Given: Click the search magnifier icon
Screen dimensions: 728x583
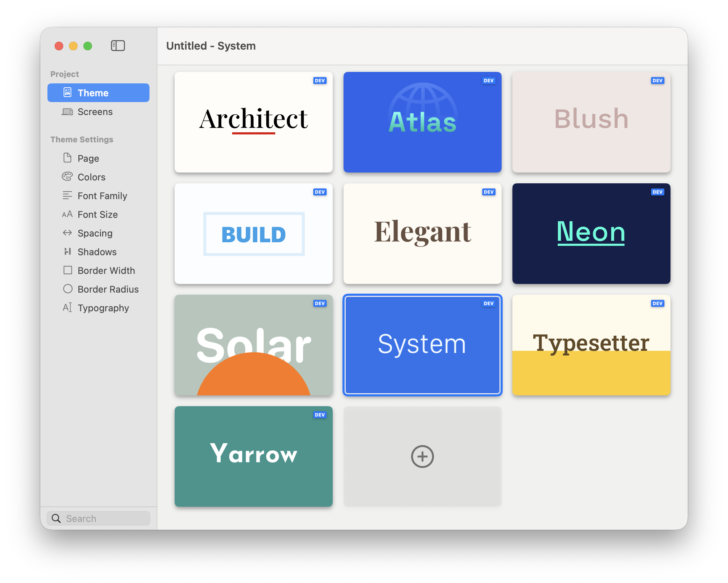Looking at the screenshot, I should (x=56, y=518).
